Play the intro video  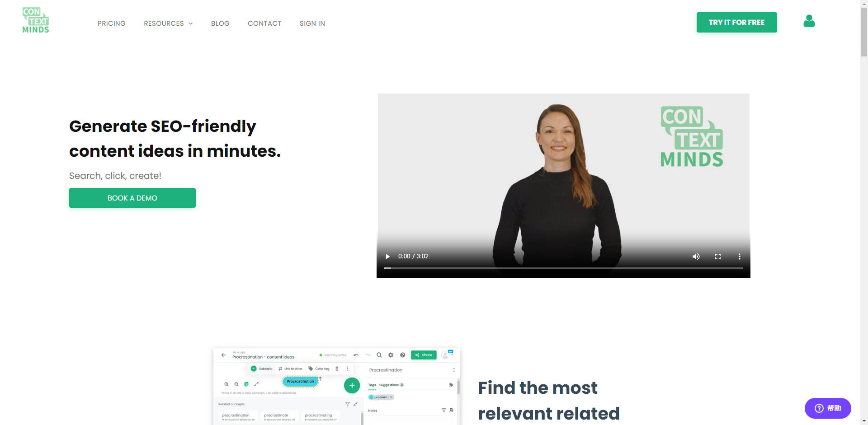coord(387,257)
